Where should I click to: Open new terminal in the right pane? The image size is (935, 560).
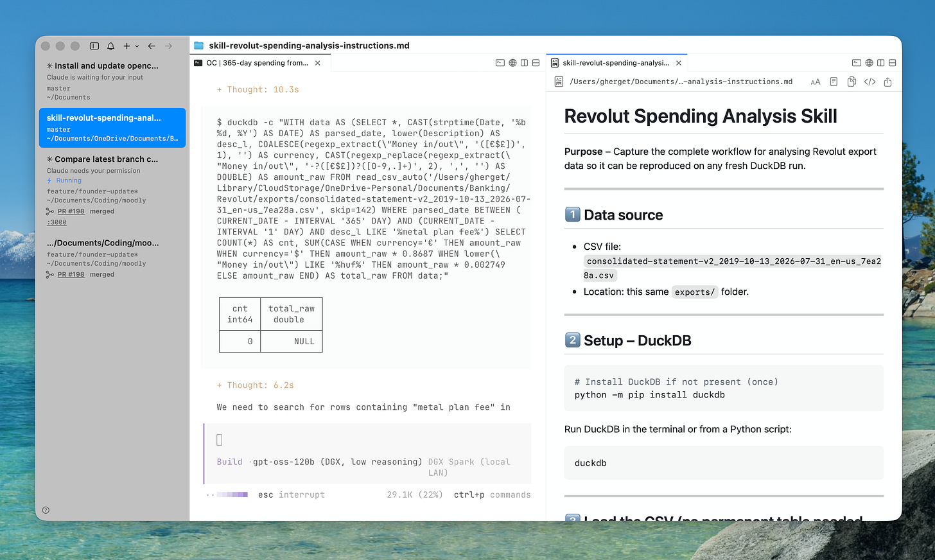[856, 63]
